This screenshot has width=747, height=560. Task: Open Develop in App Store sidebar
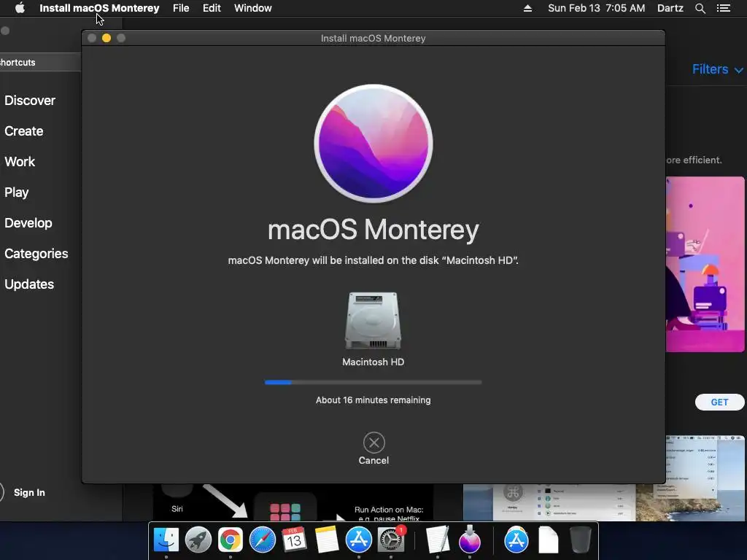[x=28, y=223]
